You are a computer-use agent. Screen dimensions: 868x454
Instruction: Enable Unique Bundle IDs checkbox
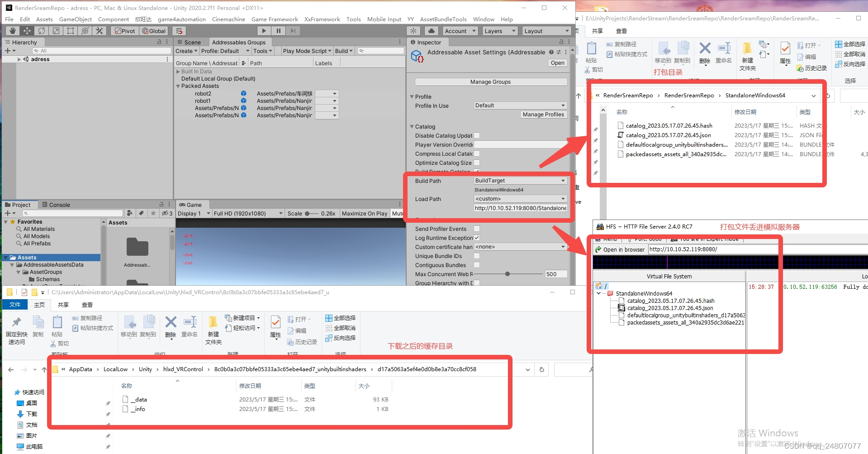477,256
